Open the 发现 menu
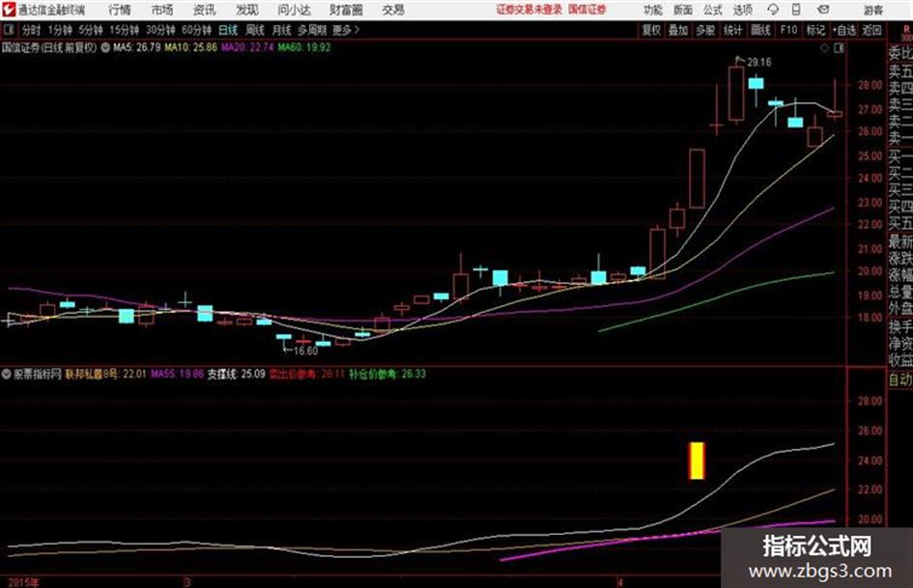 pyautogui.click(x=247, y=10)
